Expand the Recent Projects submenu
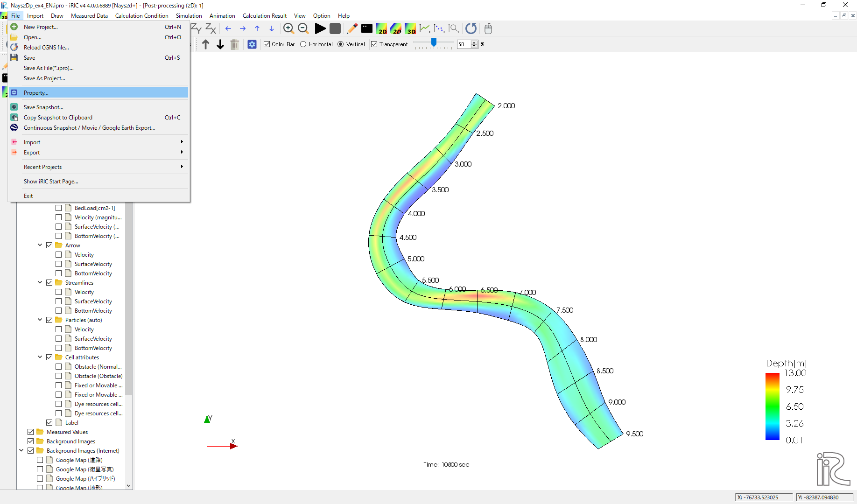This screenshot has height=504, width=857. click(98, 167)
